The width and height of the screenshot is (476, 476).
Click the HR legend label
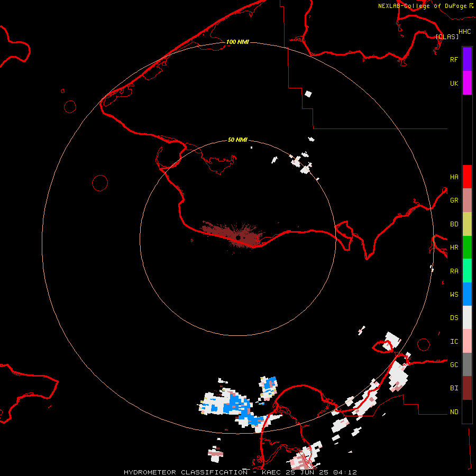coord(454,248)
